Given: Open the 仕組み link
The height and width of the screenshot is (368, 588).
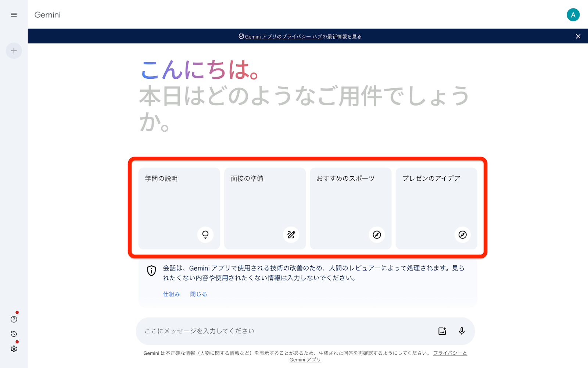Looking at the screenshot, I should (172, 294).
